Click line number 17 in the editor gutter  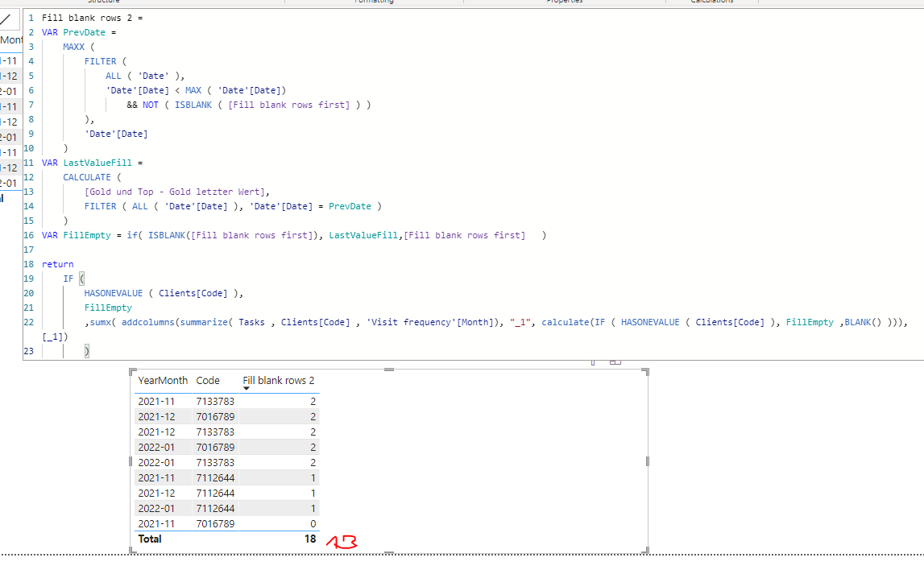pos(28,250)
